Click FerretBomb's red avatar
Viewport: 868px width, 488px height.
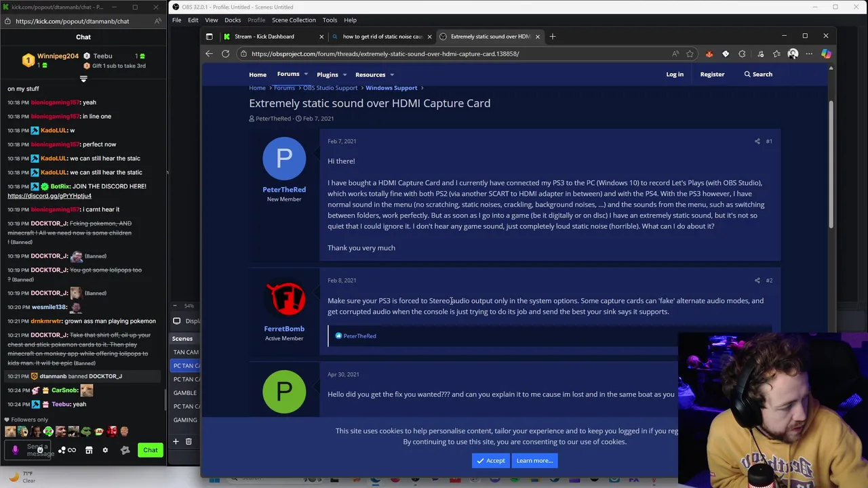coord(284,298)
